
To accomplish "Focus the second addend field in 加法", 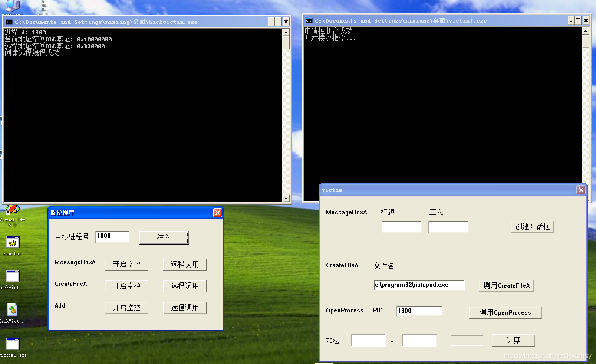I will 420,341.
